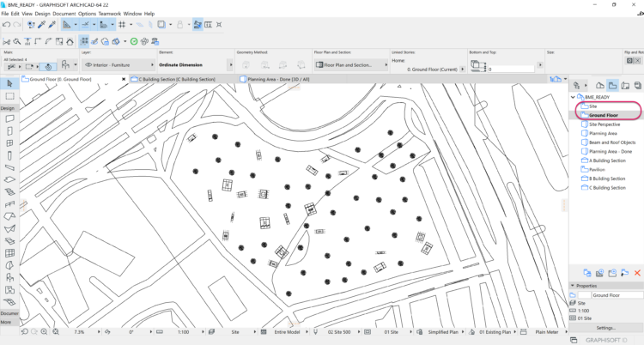
Task: Click the Settings... button
Action: click(x=606, y=327)
